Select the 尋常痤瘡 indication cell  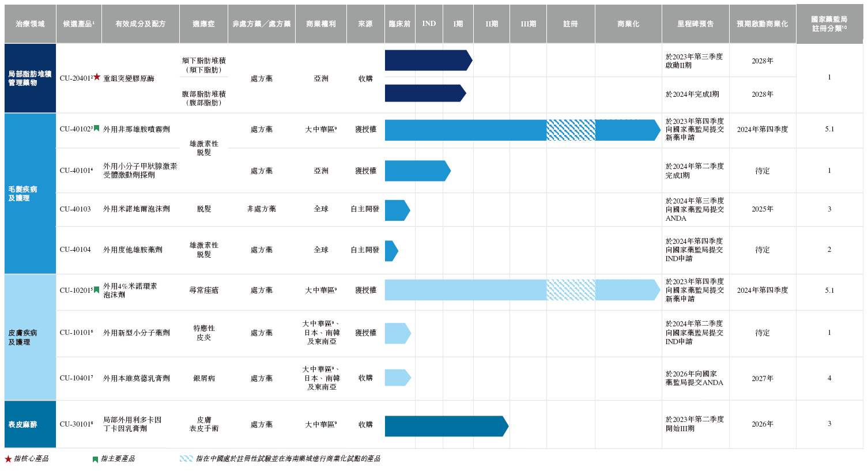(x=204, y=290)
